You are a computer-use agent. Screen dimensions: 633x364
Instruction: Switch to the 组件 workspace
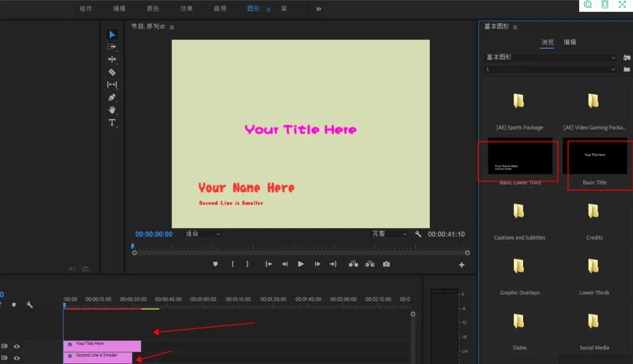coord(86,9)
